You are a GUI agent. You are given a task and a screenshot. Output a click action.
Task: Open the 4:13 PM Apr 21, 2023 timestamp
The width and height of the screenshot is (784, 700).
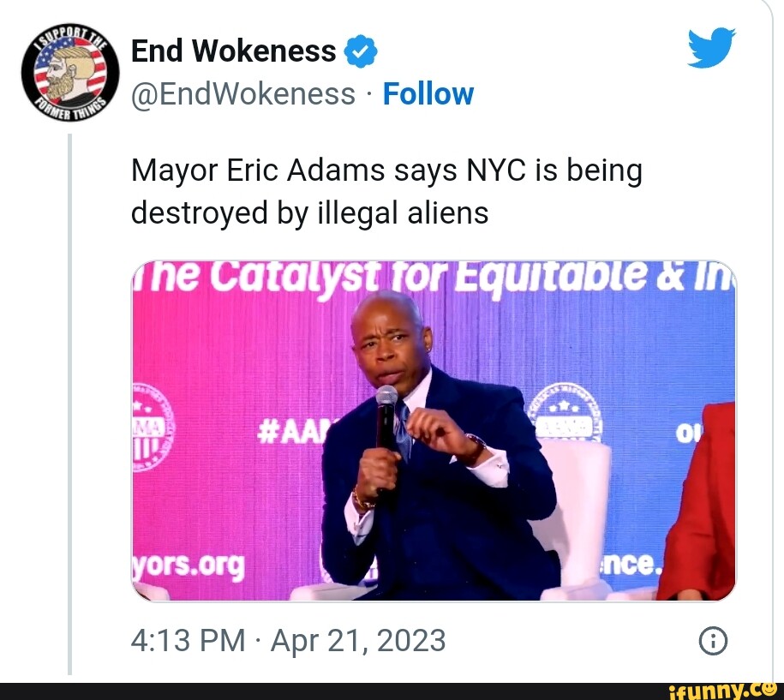point(288,640)
